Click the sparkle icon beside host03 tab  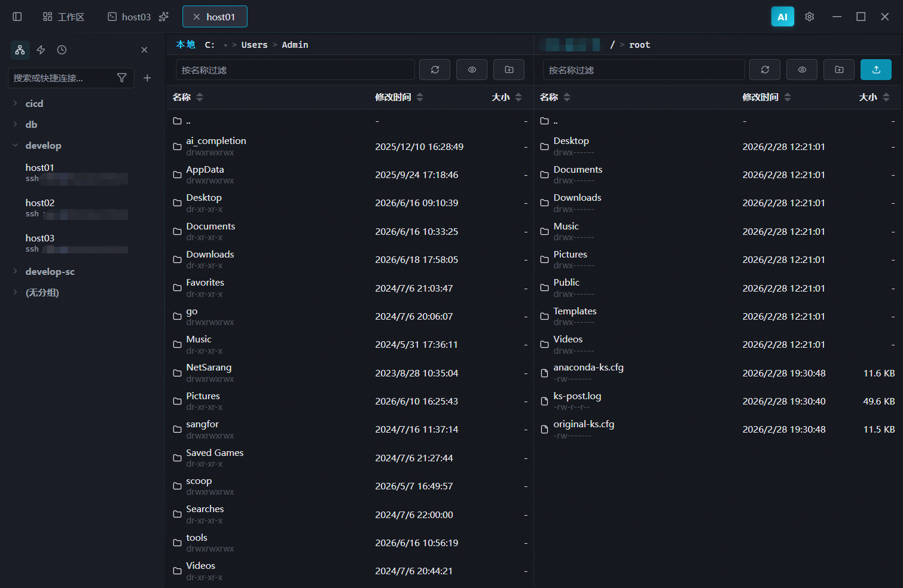[x=164, y=17]
